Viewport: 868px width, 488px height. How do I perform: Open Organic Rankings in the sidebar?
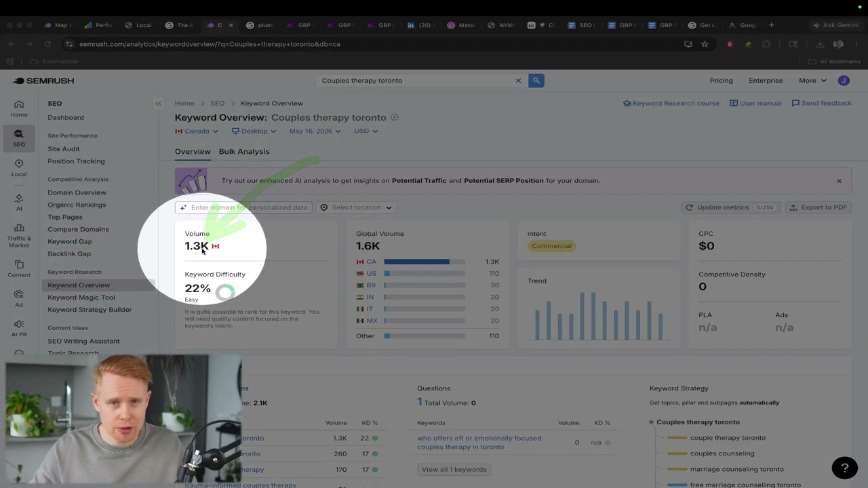coord(77,205)
